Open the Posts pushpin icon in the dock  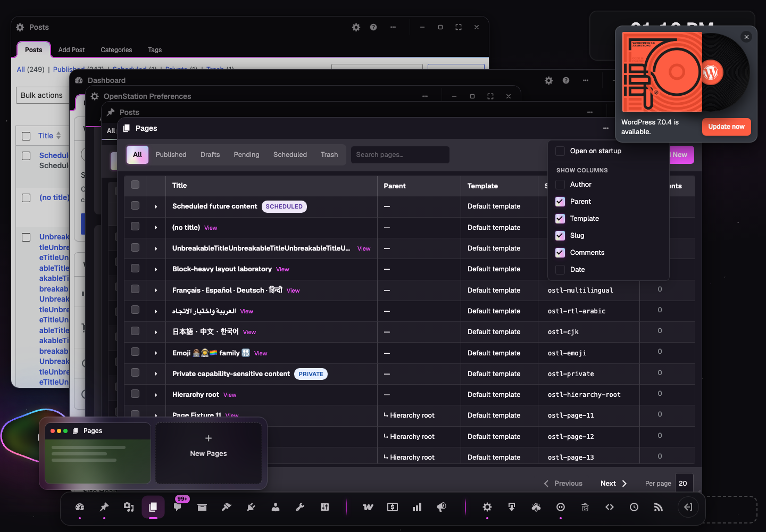pos(104,507)
